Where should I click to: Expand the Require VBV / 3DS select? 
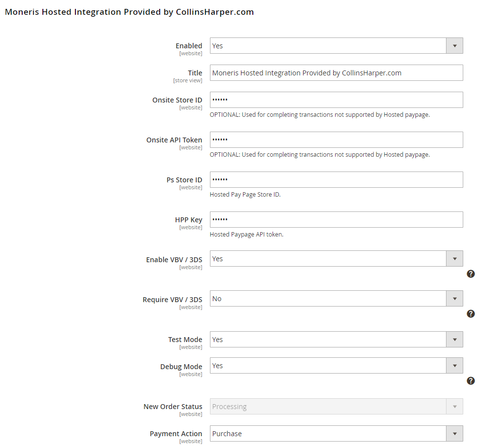click(x=336, y=298)
